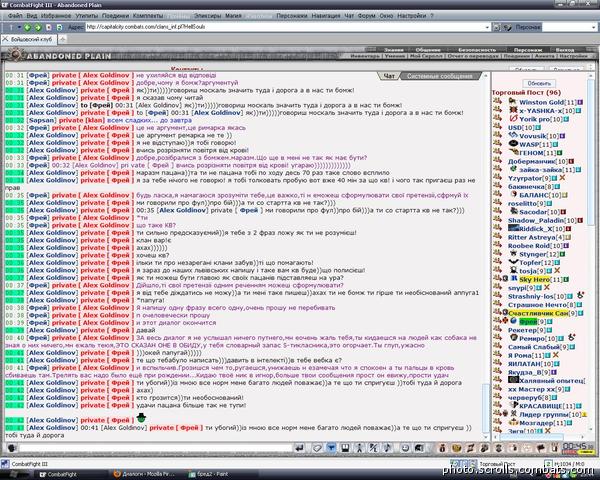
Task: Open the smiley emoticons picker
Action: coord(406,447)
